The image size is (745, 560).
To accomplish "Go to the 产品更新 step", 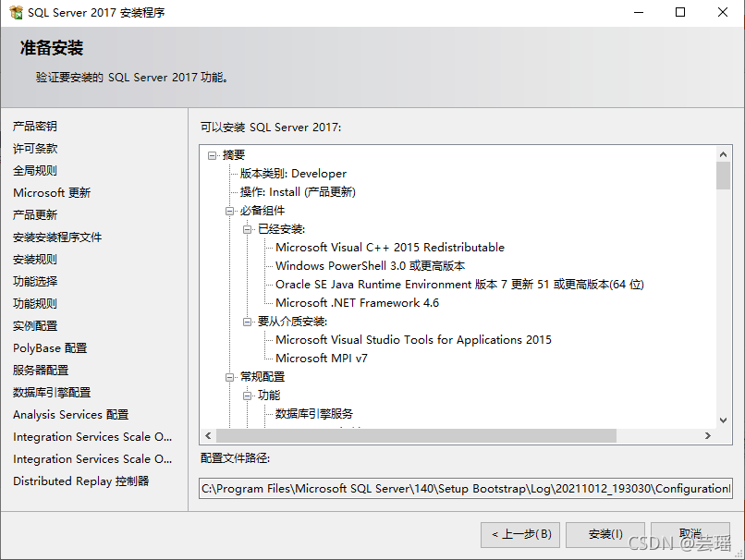I will pos(35,215).
